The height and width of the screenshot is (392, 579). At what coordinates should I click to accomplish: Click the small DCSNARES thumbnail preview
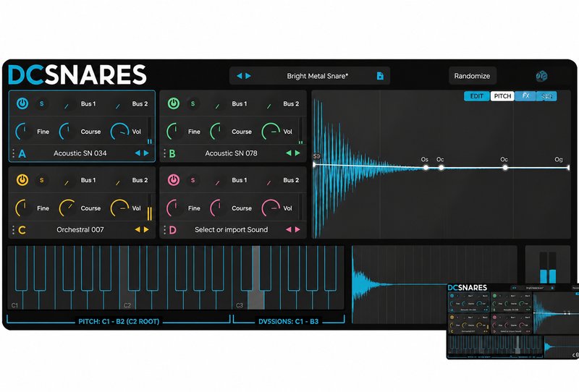click(513, 321)
